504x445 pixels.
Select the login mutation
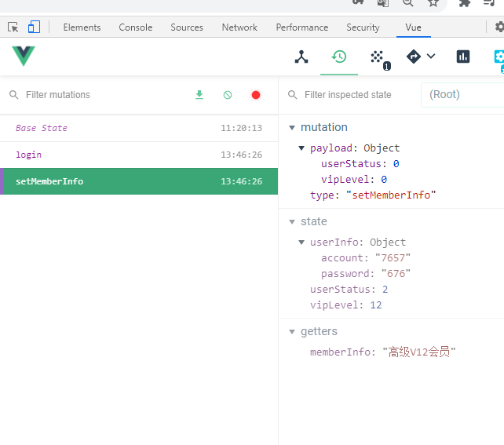tap(139, 155)
